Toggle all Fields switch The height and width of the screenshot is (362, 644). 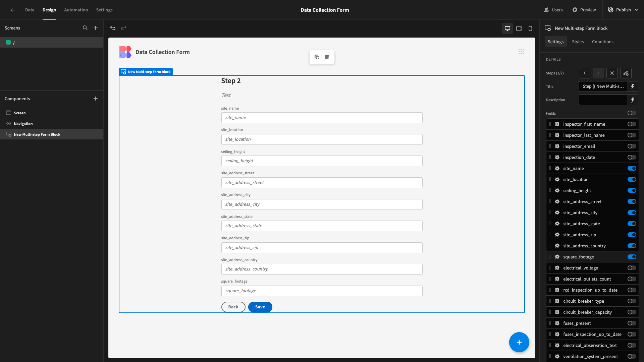pos(632,113)
